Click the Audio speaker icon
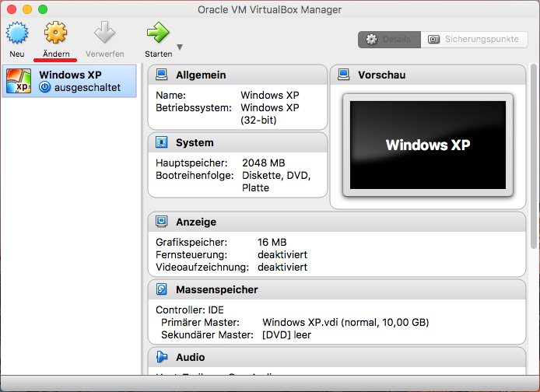 click(162, 357)
